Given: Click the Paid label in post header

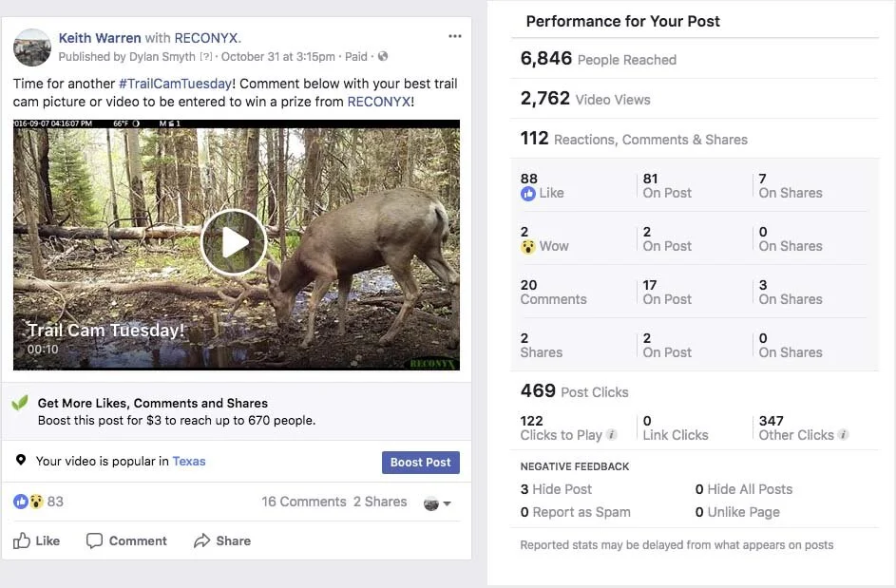Looking at the screenshot, I should tap(356, 57).
